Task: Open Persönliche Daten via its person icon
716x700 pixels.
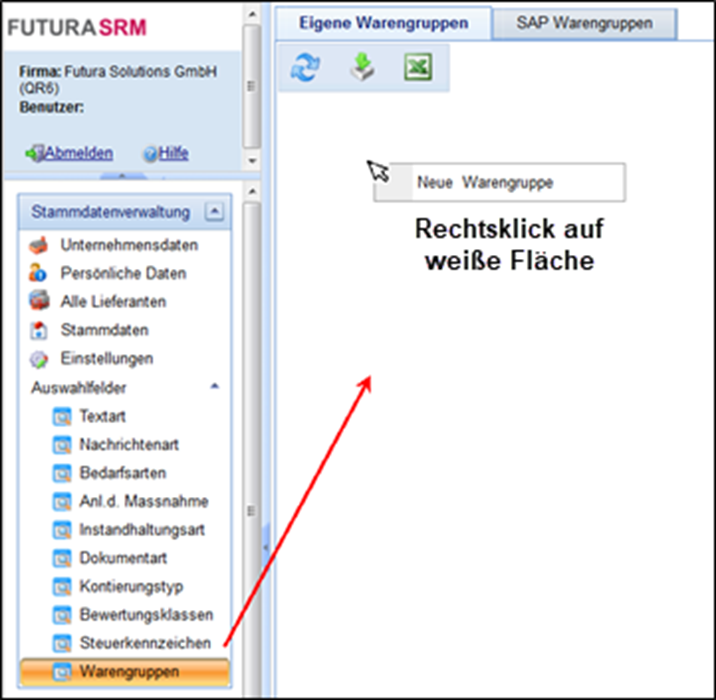Action: (x=39, y=273)
